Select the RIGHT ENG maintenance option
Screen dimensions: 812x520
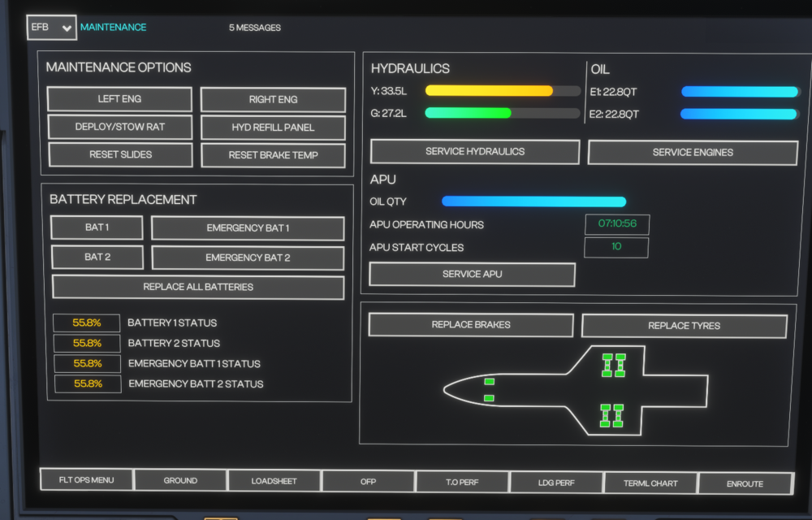tap(273, 99)
